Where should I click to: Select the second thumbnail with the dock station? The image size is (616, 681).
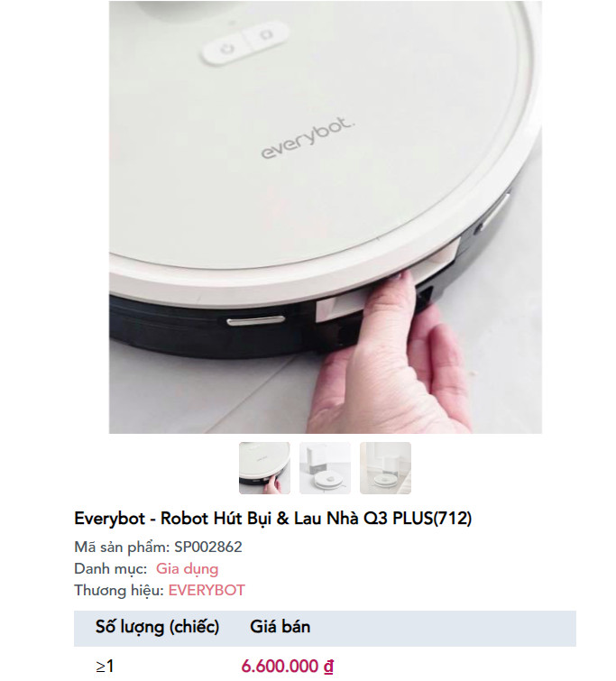coord(325,468)
